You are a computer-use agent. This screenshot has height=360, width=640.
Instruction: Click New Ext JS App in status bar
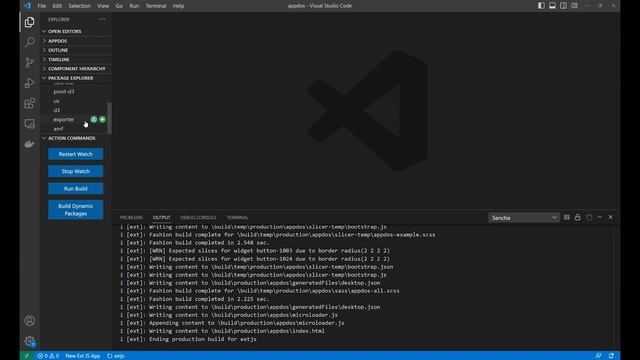click(x=82, y=356)
